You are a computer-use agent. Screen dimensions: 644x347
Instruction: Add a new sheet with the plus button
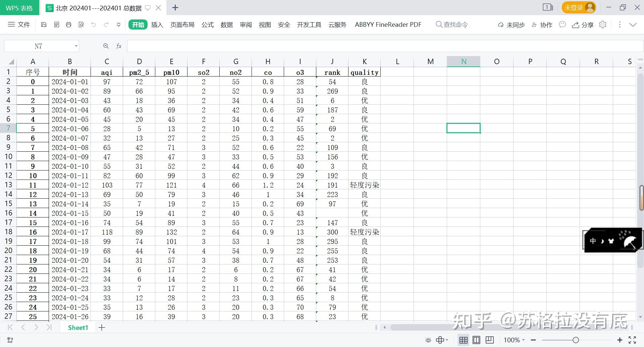(x=102, y=328)
